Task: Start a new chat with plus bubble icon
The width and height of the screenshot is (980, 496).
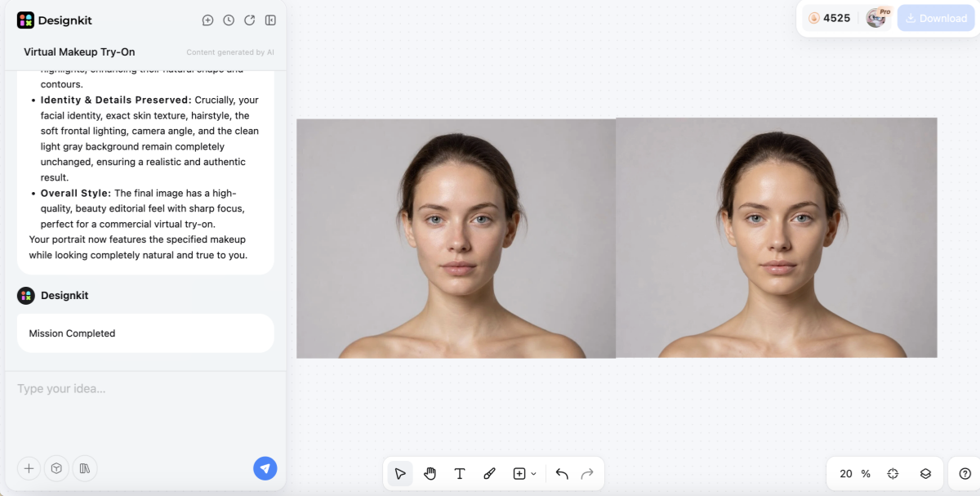Action: pyautogui.click(x=207, y=20)
